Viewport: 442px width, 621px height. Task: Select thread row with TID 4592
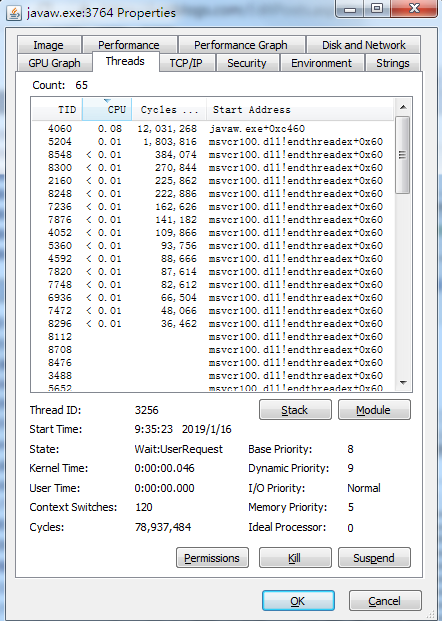[213, 259]
